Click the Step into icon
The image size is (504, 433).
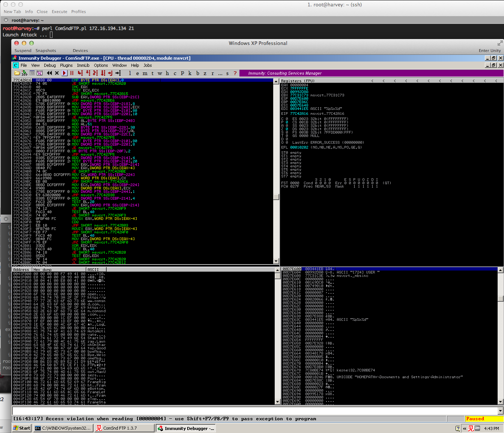coord(80,73)
